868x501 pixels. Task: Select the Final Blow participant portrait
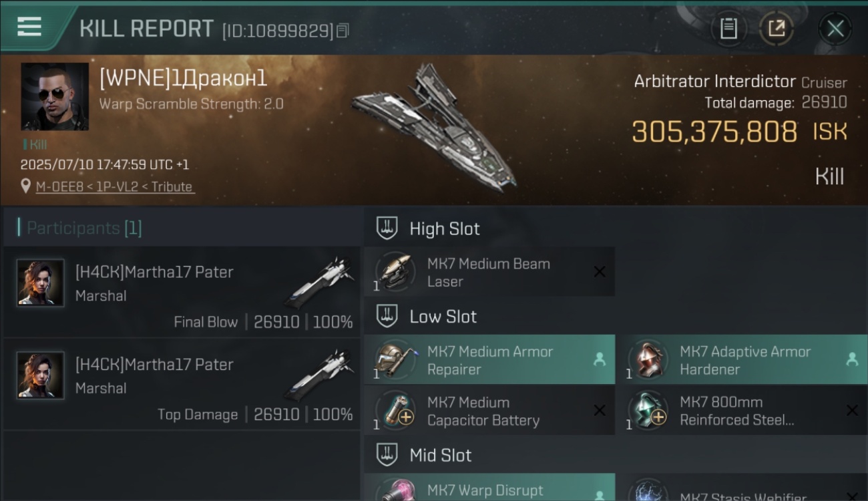(41, 283)
